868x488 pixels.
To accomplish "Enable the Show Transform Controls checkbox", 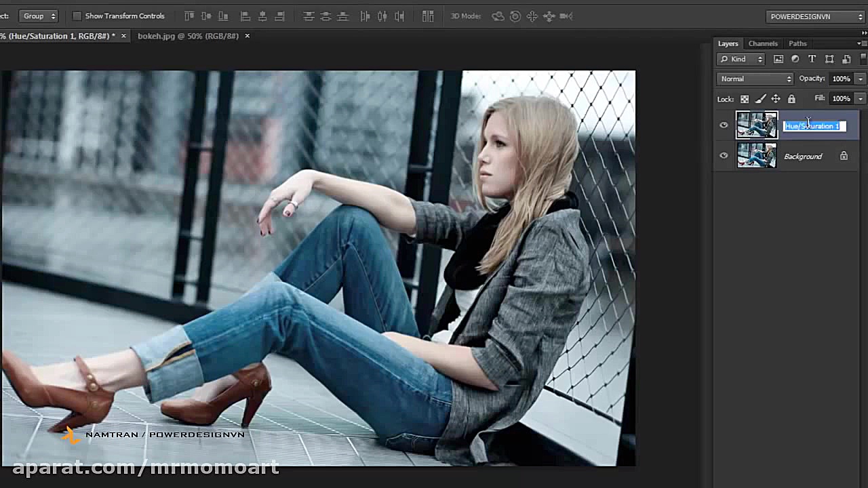I will 77,16.
